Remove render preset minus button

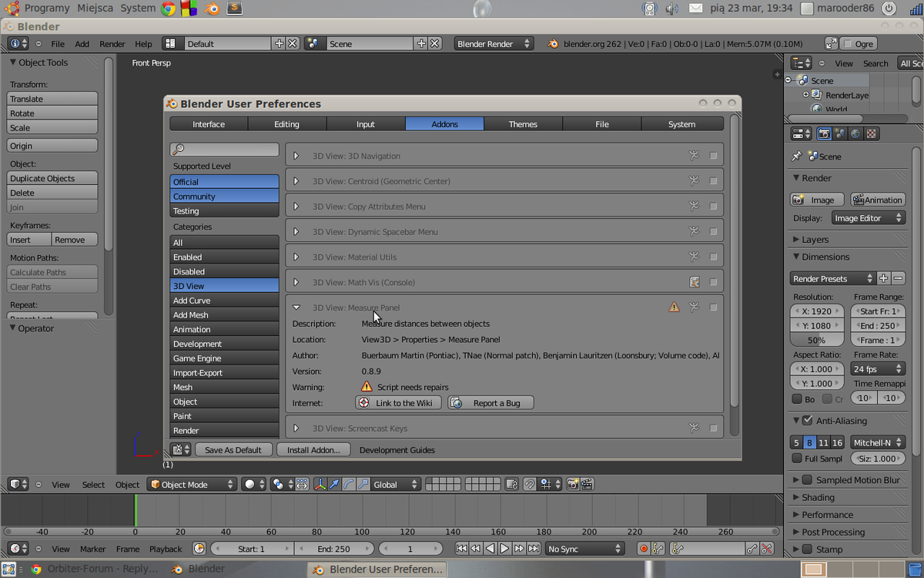click(898, 278)
